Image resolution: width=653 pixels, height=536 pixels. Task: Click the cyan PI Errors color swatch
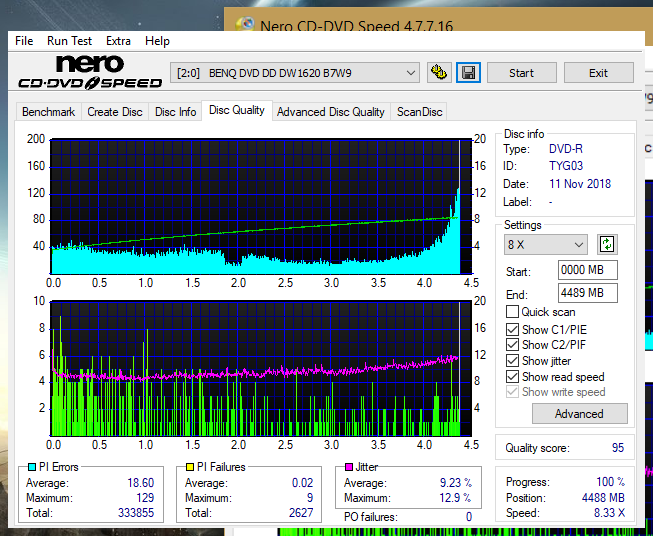32,467
